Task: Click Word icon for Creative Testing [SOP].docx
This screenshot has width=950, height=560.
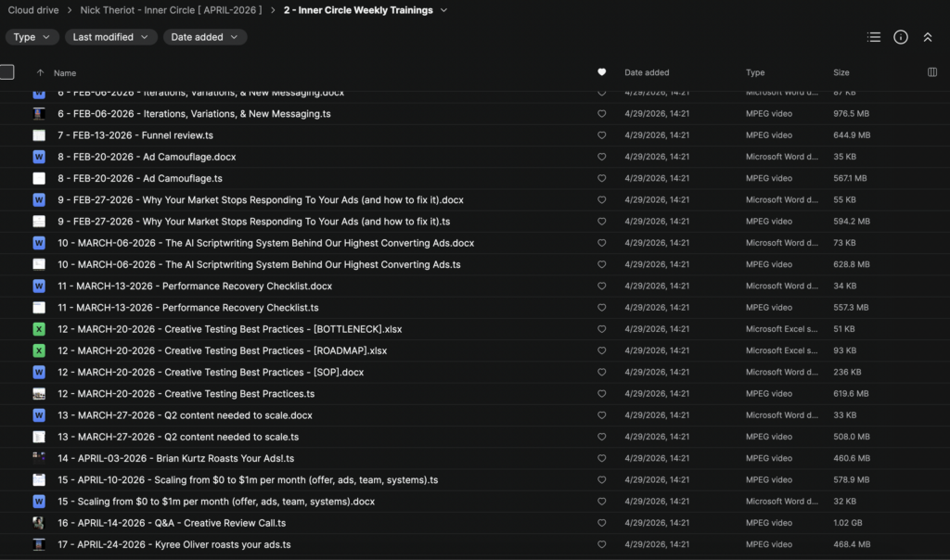Action: 39,373
